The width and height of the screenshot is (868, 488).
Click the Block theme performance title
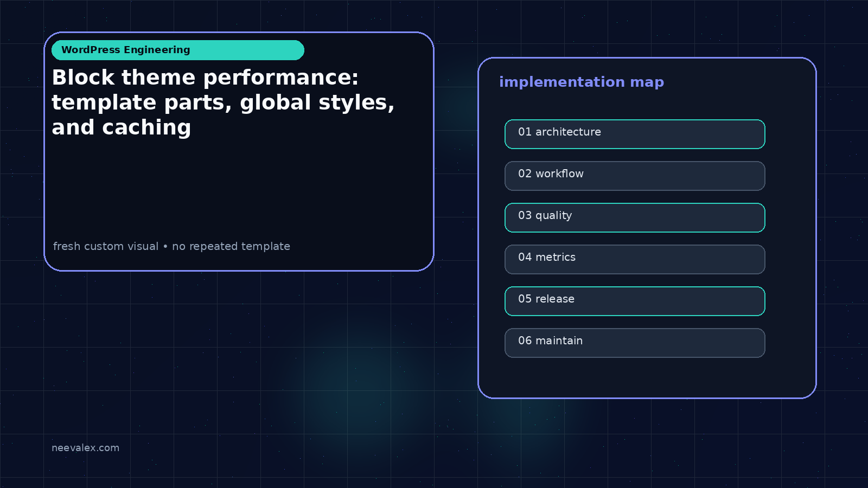pos(223,102)
